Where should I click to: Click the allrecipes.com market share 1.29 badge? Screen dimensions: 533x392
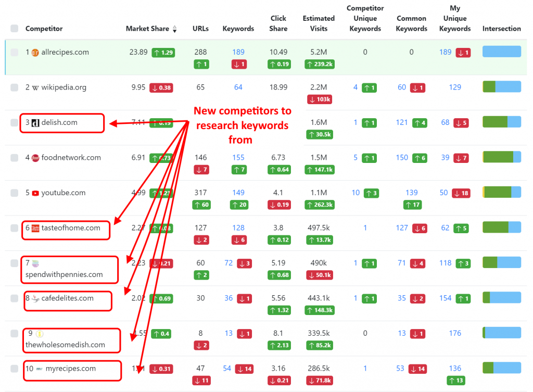click(x=163, y=53)
